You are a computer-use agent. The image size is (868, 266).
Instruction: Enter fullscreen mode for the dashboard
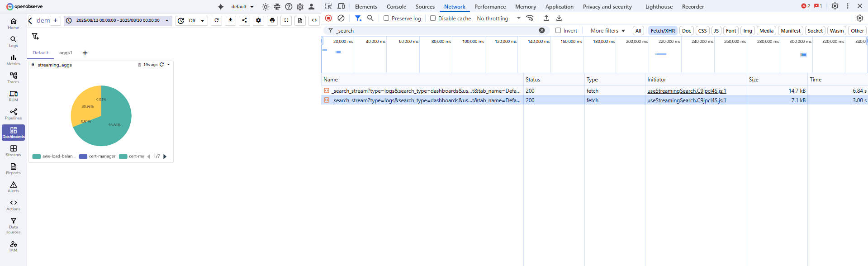[x=286, y=20]
